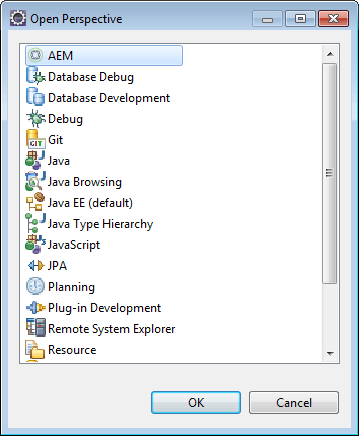Click the Git repository icon
Viewport: 360px width, 437px height.
35,139
